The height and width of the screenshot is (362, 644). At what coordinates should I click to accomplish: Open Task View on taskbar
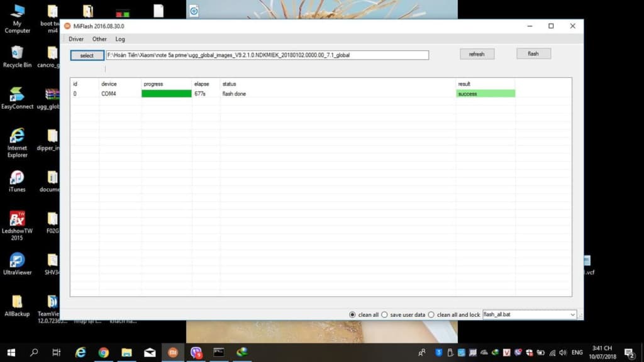(x=56, y=353)
